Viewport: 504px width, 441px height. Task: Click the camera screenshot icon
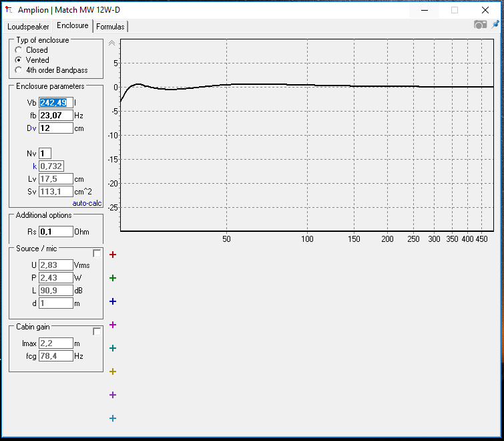(480, 25)
